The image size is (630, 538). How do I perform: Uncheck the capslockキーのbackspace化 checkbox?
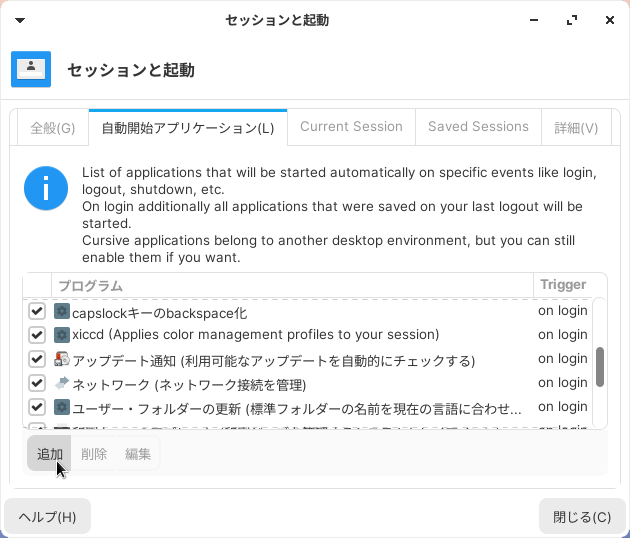point(37,311)
